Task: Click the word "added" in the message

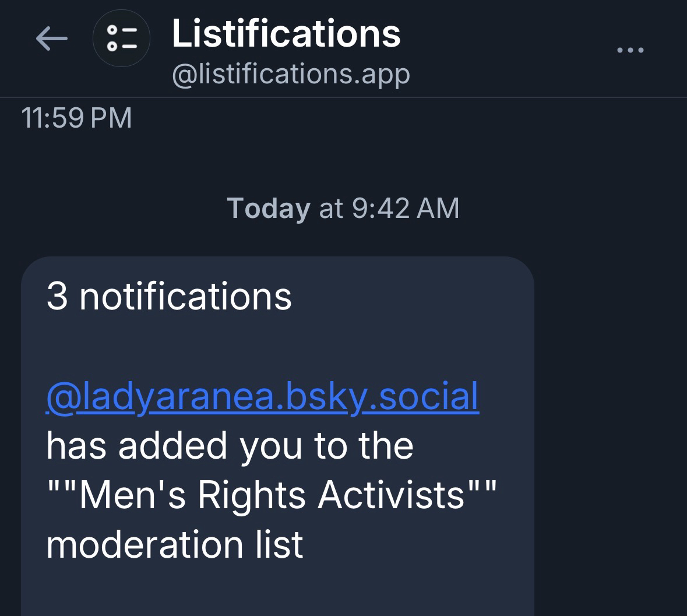Action: 172,446
